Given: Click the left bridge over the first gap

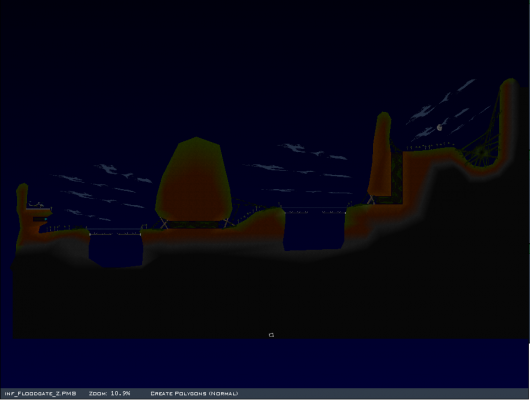Looking at the screenshot, I should (x=115, y=233).
